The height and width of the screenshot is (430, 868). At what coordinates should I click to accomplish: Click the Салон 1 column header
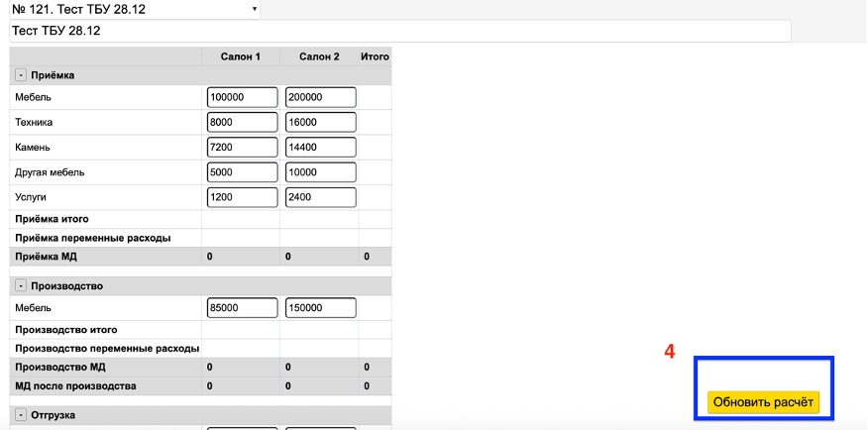(240, 56)
